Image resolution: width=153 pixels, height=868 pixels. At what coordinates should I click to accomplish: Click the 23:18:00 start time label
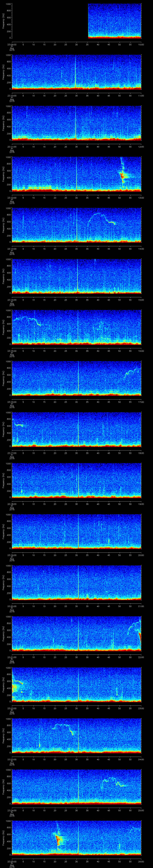point(12,504)
